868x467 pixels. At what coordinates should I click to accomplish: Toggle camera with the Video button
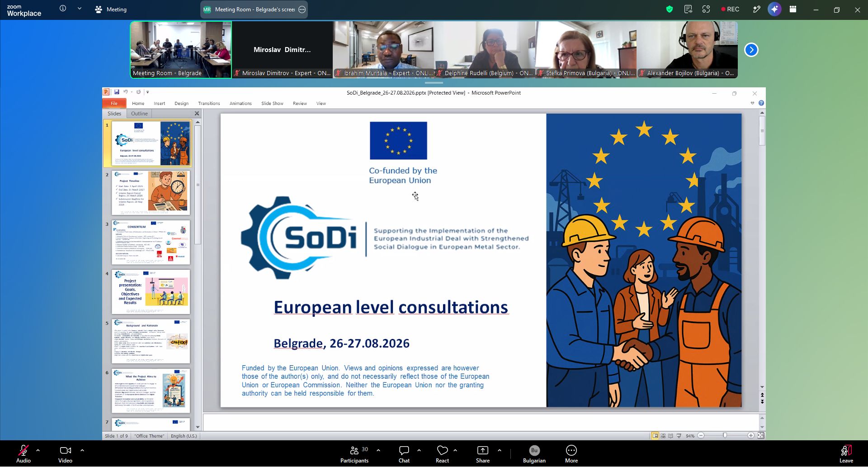point(65,454)
